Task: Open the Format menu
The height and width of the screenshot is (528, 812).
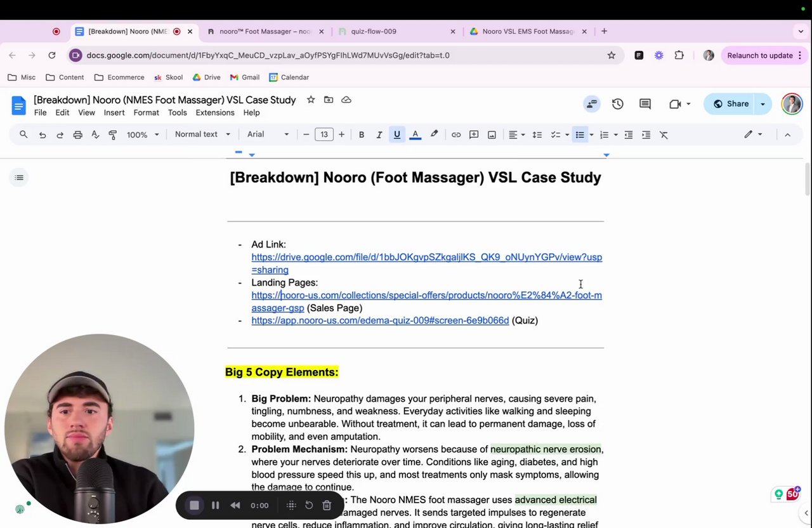Action: tap(146, 112)
